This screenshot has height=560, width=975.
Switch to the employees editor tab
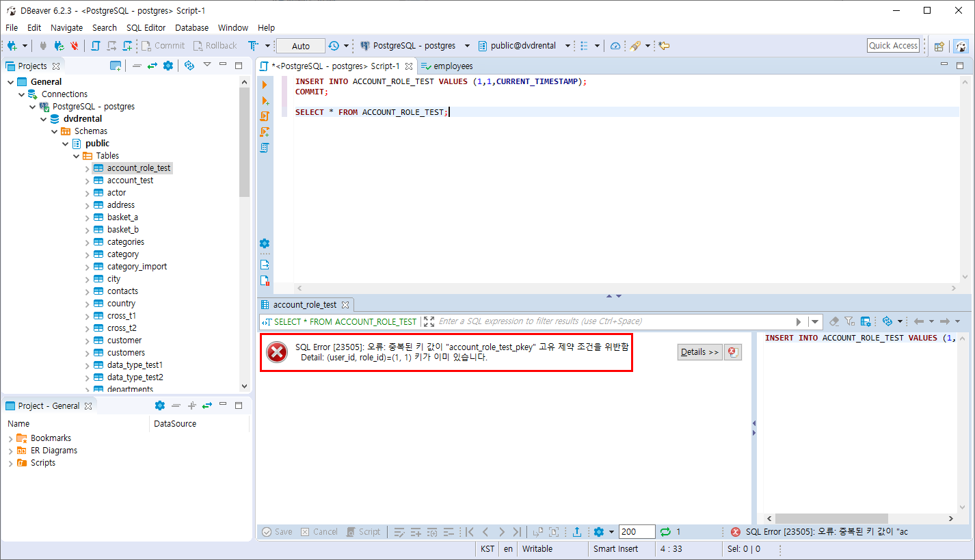(x=446, y=66)
